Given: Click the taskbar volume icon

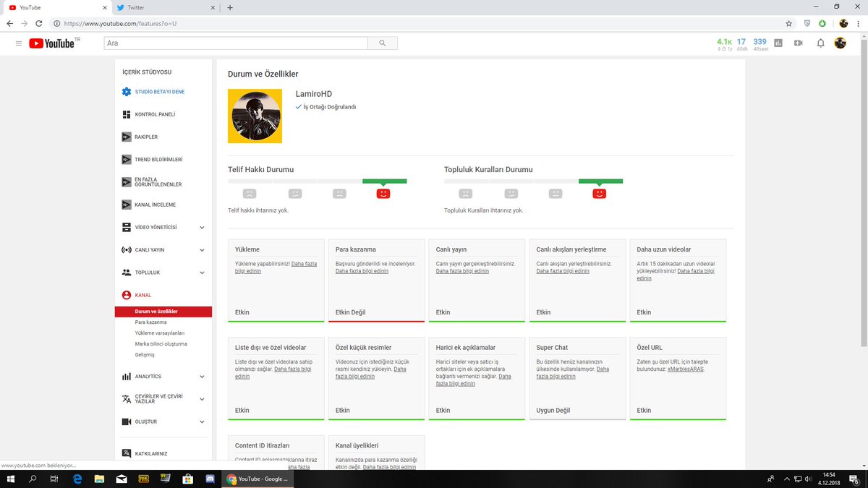Looking at the screenshot, I should click(807, 479).
